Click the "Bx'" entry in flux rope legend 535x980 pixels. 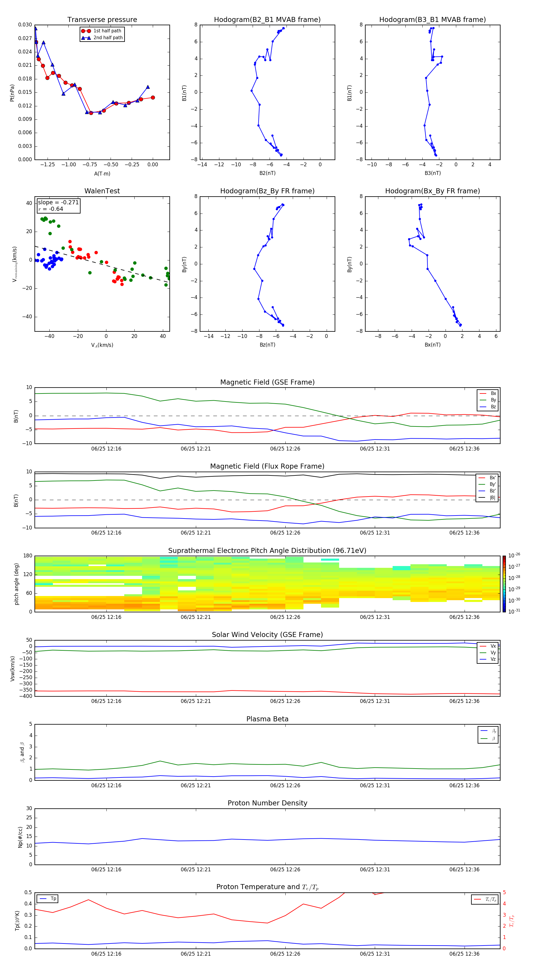487,478
